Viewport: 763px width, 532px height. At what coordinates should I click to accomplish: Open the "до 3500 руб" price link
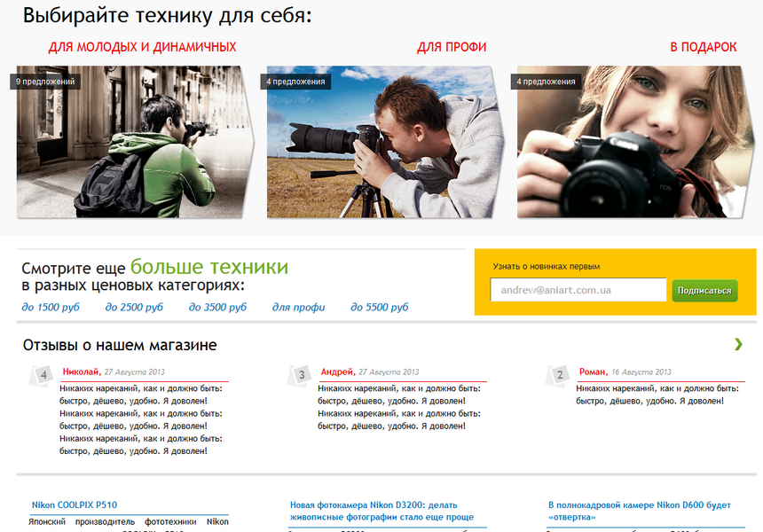coord(217,308)
